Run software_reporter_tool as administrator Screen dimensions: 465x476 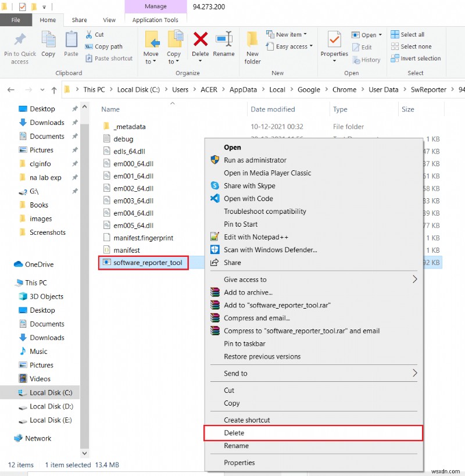pyautogui.click(x=255, y=160)
